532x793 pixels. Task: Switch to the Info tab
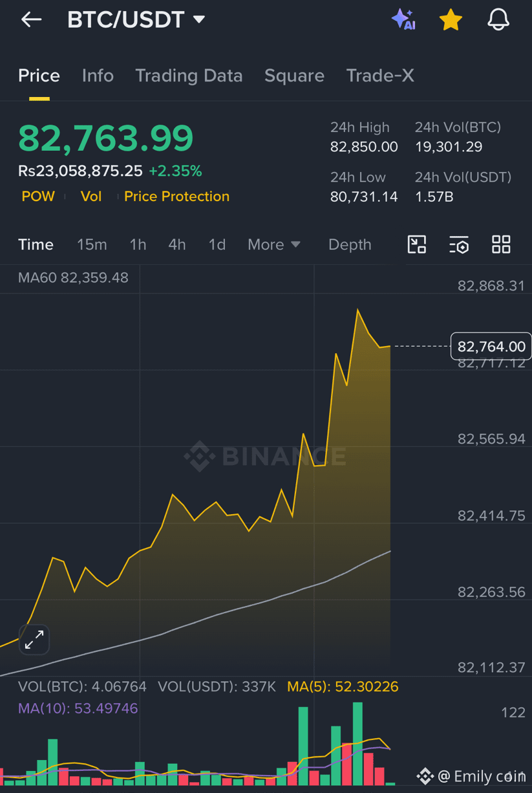click(98, 76)
